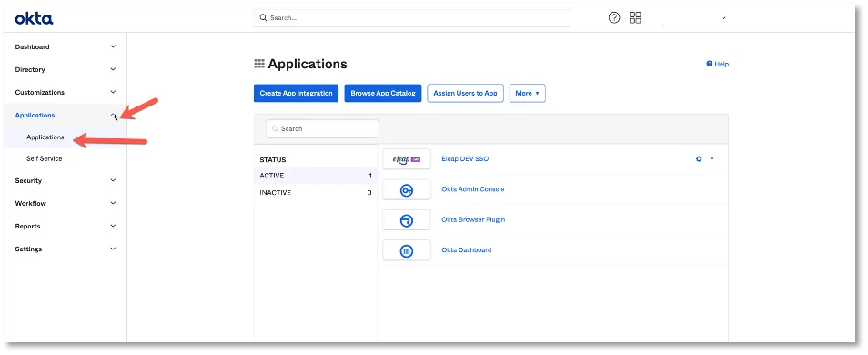Viewport: 868px width, 355px height.
Task: Click the Security sidebar label
Action: 28,180
